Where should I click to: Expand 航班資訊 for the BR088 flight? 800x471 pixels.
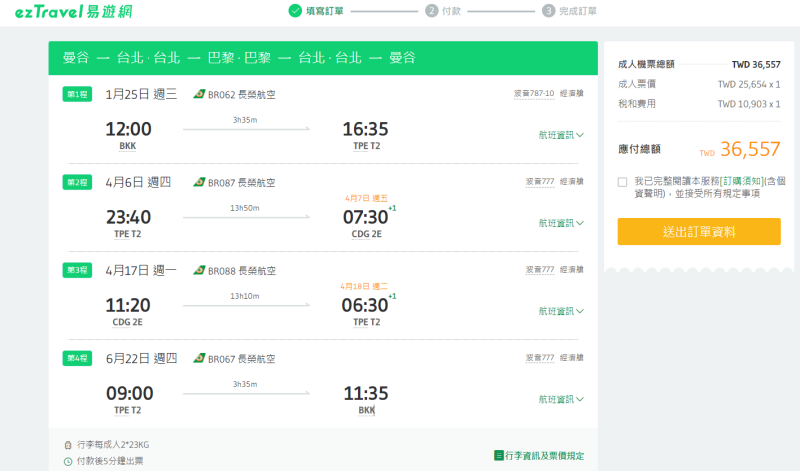point(561,311)
